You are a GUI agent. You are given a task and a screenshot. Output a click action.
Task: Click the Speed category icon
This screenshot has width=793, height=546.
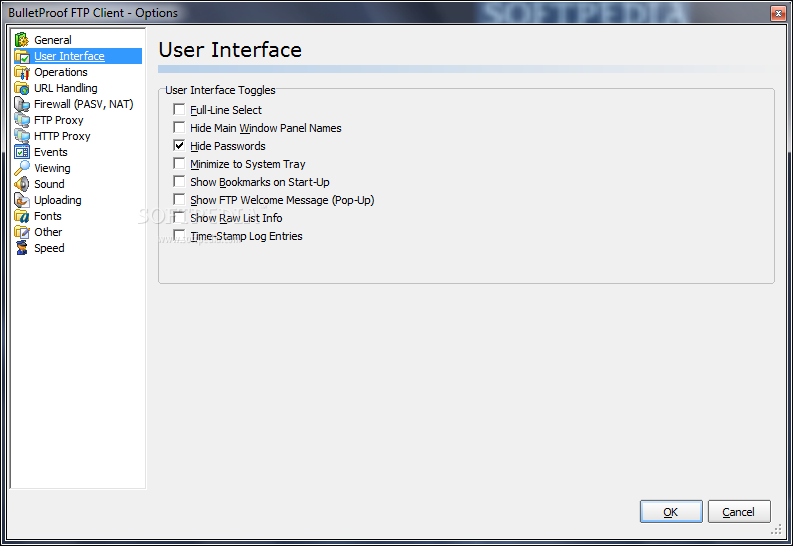[x=22, y=248]
